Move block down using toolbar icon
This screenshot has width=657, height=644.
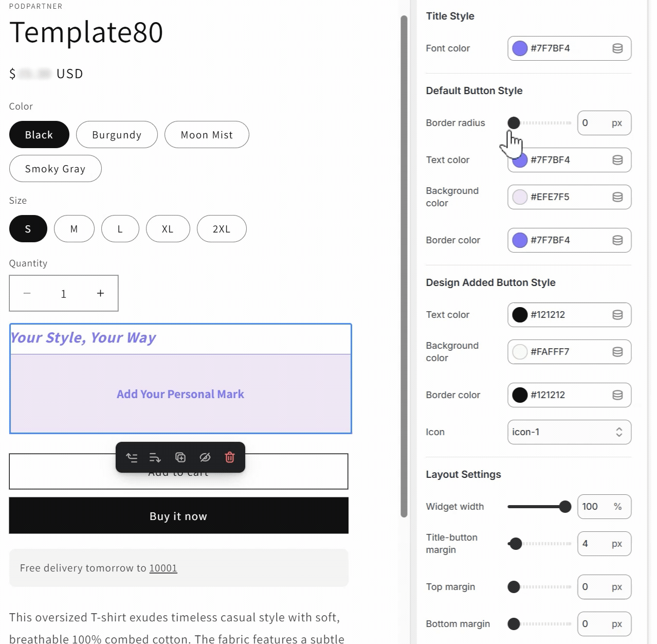click(x=155, y=457)
